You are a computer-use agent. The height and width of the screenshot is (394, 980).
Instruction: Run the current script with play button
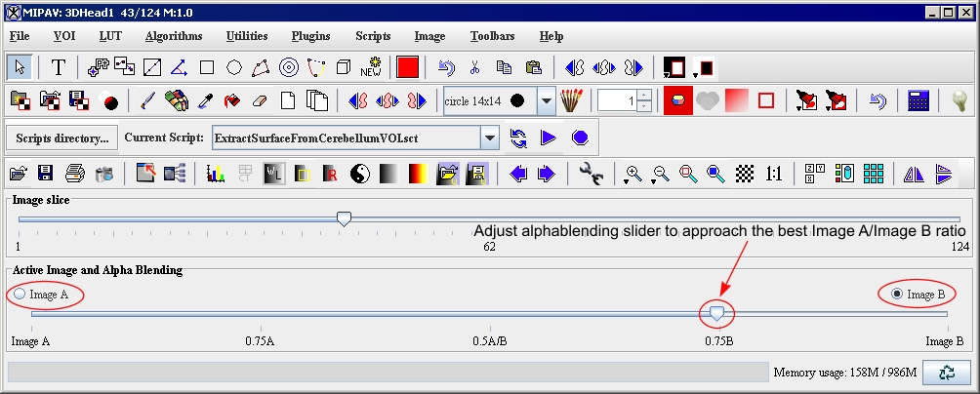click(549, 138)
